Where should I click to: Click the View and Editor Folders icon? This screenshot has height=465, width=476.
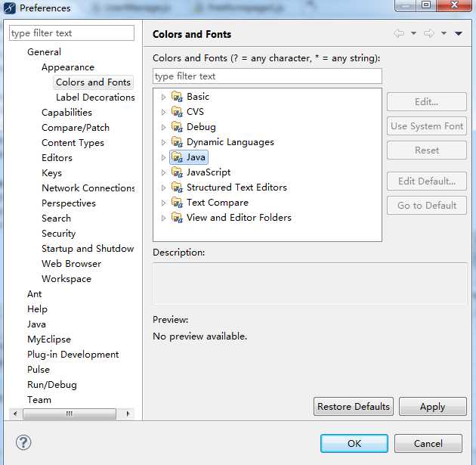pos(177,218)
